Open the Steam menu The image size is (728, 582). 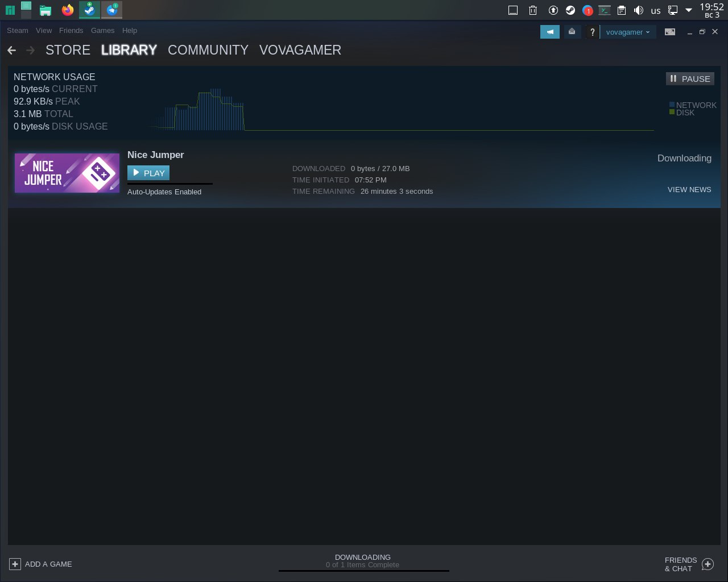18,30
